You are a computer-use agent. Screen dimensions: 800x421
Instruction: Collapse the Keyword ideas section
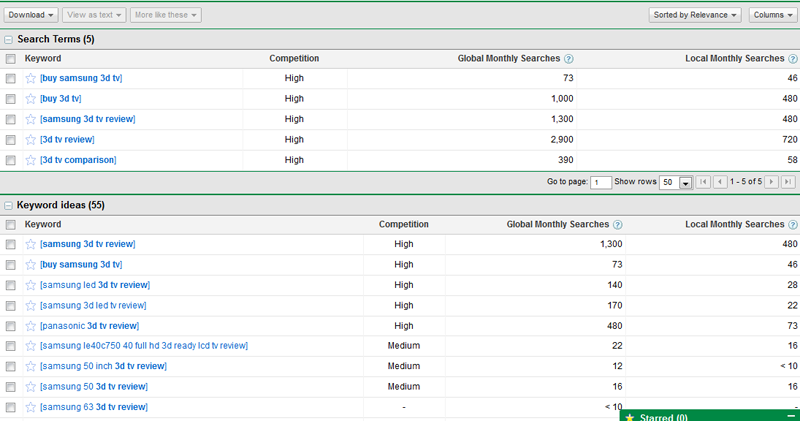(x=8, y=205)
